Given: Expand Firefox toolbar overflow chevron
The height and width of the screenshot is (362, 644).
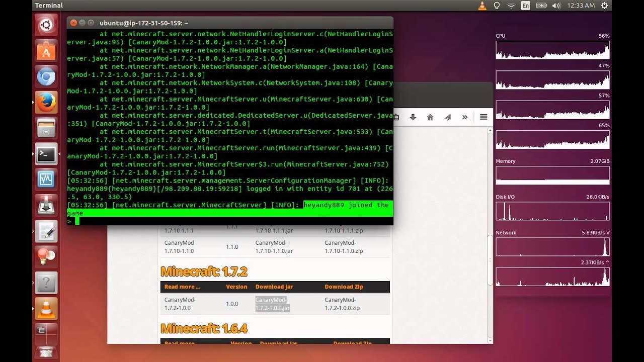Looking at the screenshot, I should click(x=465, y=117).
